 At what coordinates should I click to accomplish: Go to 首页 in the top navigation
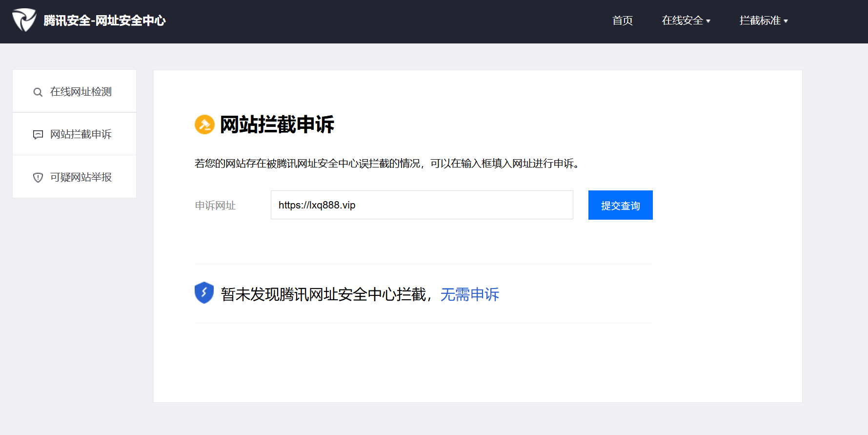tap(623, 21)
